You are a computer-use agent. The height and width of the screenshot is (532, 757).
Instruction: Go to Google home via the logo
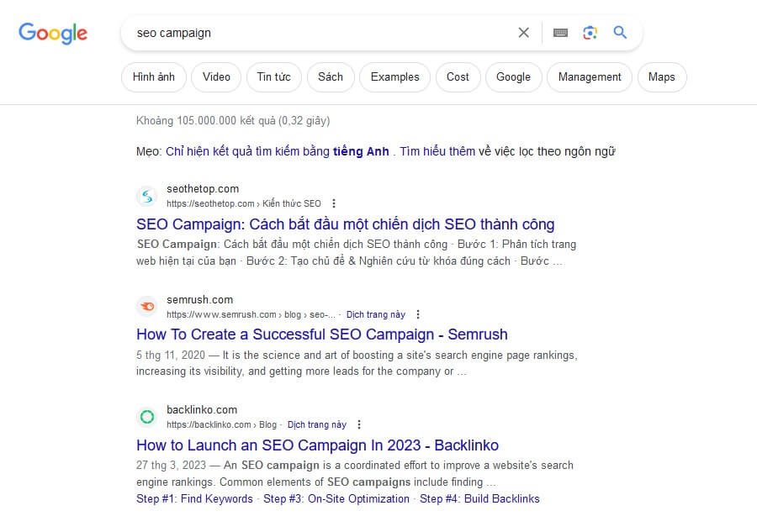[53, 34]
